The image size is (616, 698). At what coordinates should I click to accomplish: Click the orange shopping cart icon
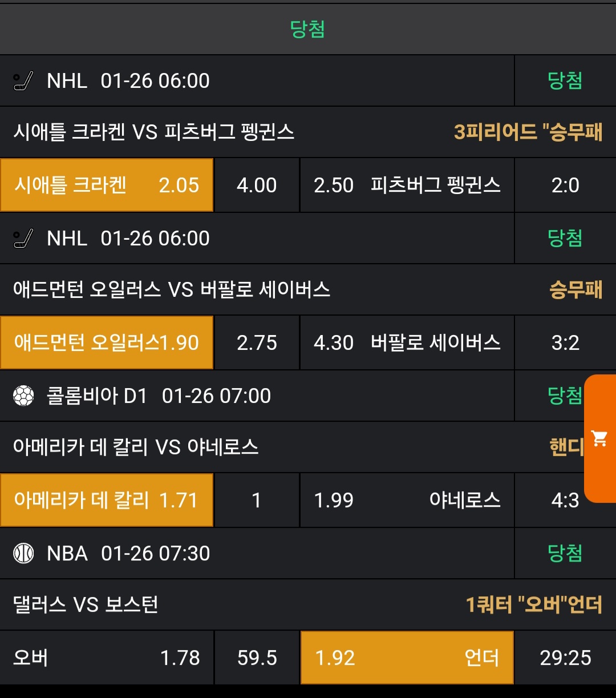coord(599,438)
